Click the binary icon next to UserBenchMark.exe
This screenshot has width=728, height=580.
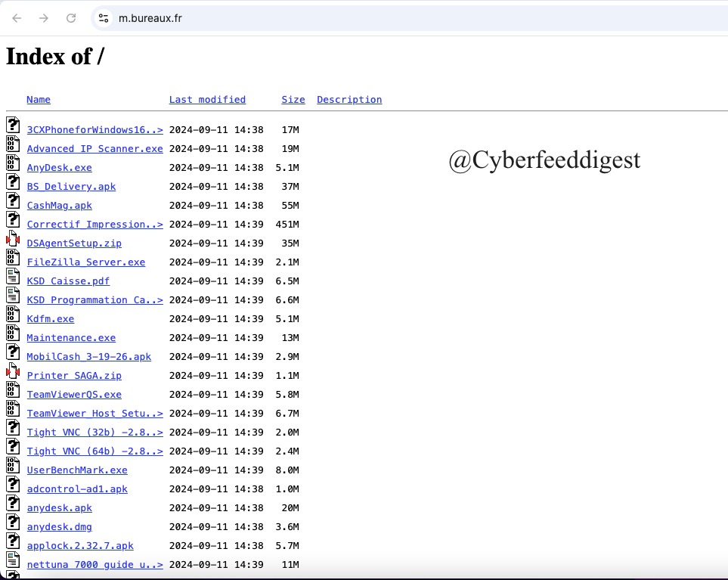click(13, 465)
